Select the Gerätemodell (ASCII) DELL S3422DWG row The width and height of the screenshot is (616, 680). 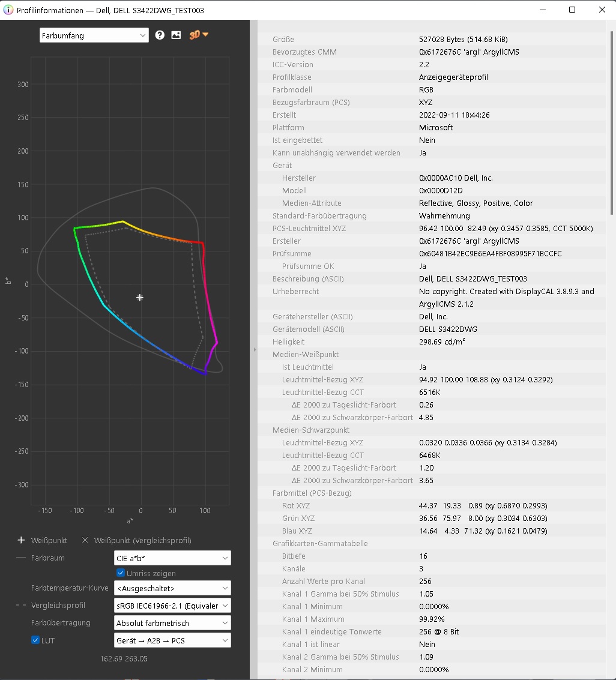(x=431, y=329)
